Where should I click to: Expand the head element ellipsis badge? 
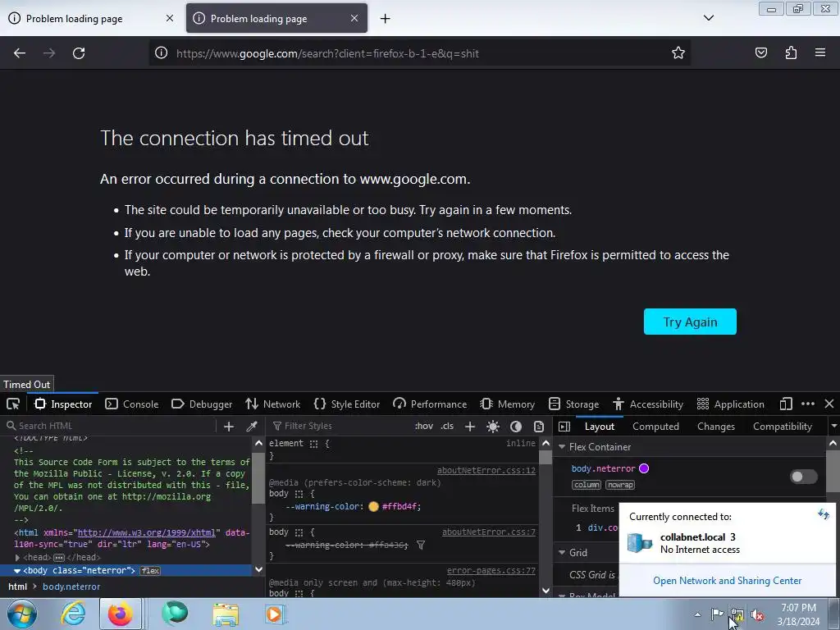pos(59,558)
